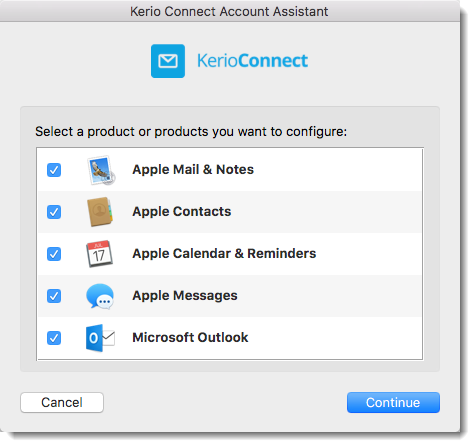Uncheck the Apple Mail & Notes checkbox
The height and width of the screenshot is (447, 475).
click(54, 170)
